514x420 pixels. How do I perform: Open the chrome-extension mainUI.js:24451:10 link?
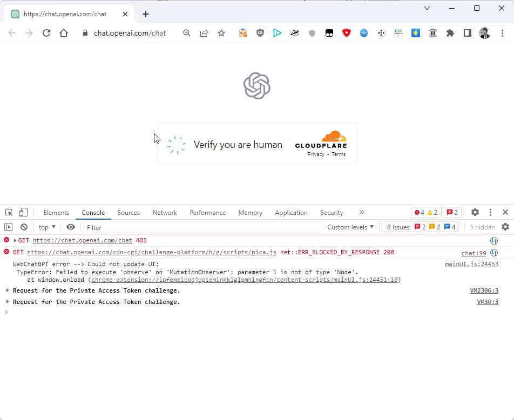(x=244, y=280)
